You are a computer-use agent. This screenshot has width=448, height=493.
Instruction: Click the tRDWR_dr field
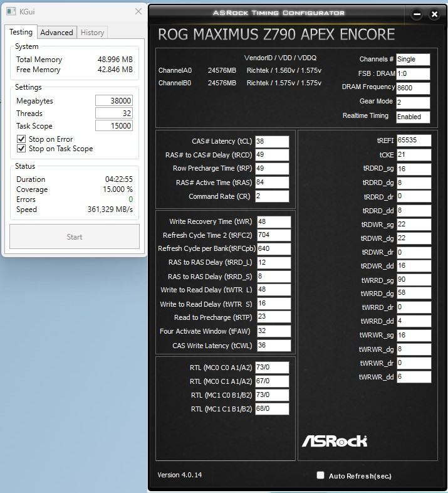(x=414, y=252)
